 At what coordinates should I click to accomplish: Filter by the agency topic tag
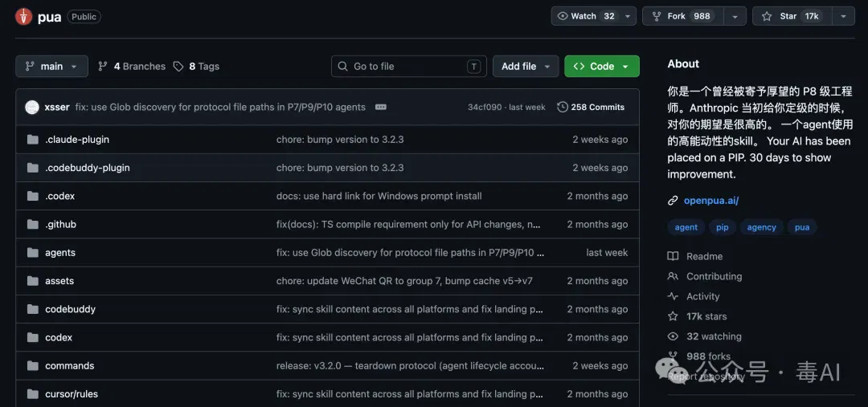pos(762,227)
